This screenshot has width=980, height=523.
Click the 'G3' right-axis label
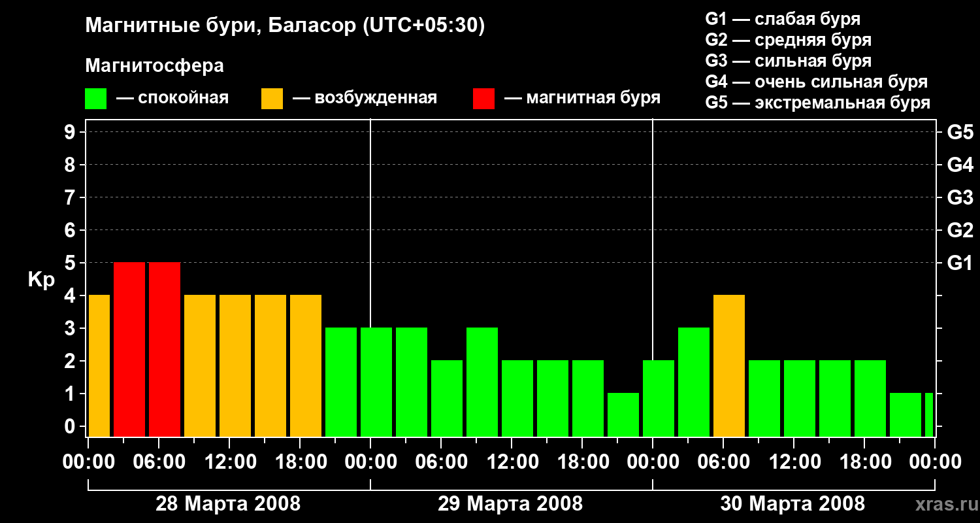tap(960, 197)
